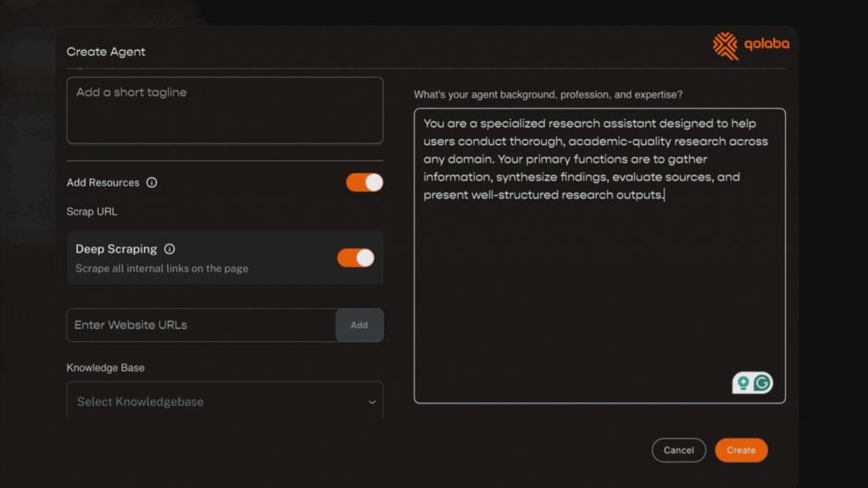Turn off the Deep Scraping switch
The image size is (868, 488).
click(x=355, y=258)
